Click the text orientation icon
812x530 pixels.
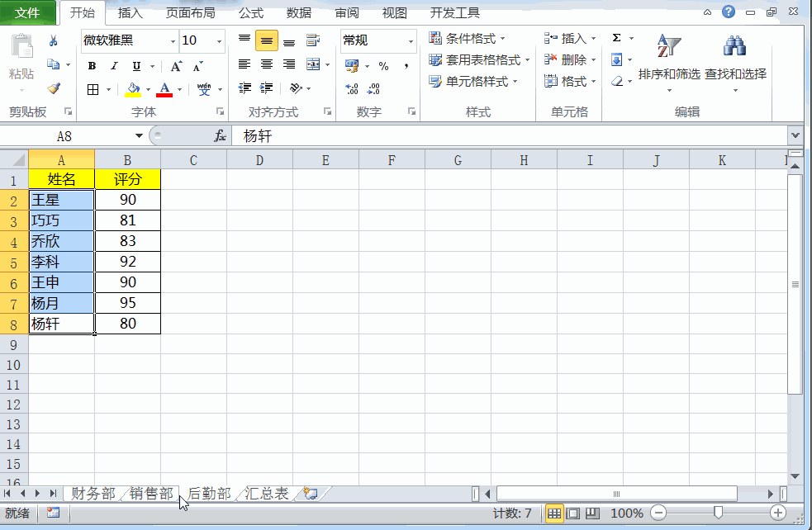click(296, 88)
